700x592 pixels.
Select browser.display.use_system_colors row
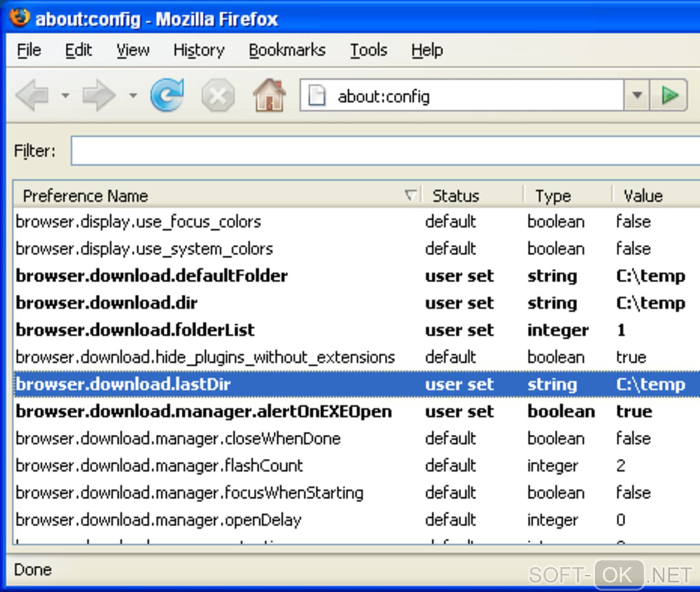tap(357, 249)
